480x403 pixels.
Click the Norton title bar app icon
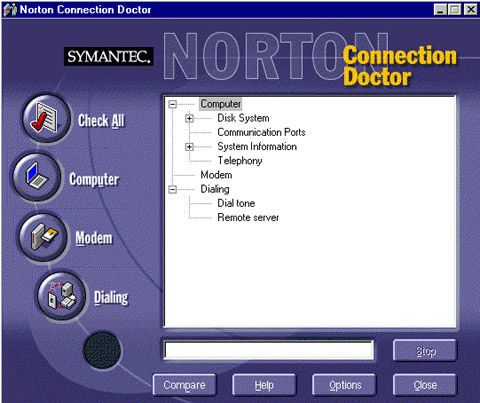pos(10,10)
